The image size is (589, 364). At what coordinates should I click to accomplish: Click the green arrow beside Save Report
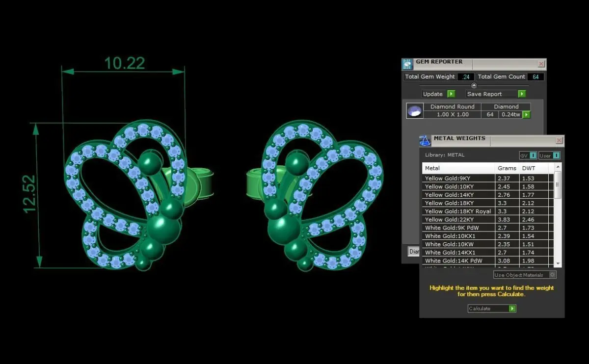[522, 94]
